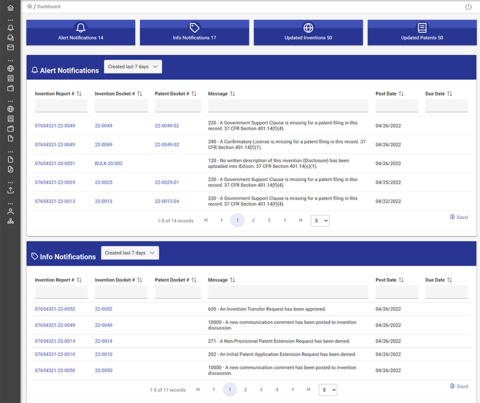The image size is (480, 403).
Task: Open patent docket 22-0025-01 link
Action: click(x=167, y=182)
